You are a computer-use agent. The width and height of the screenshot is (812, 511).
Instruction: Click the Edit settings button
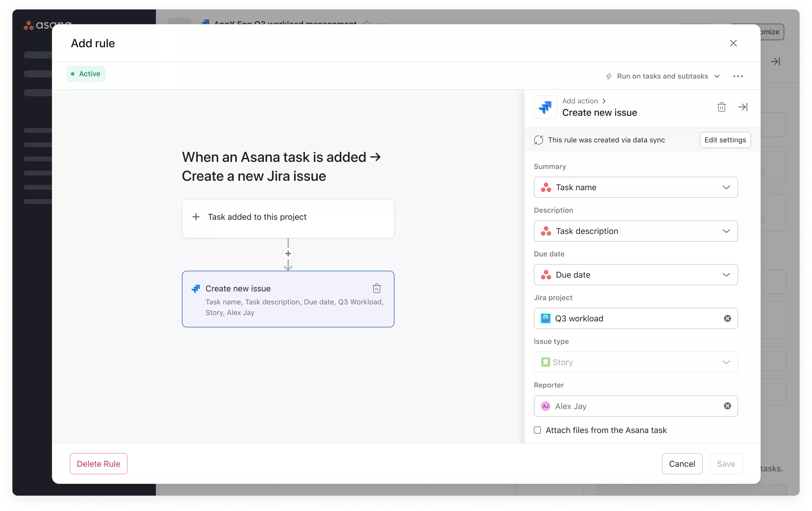pos(725,140)
